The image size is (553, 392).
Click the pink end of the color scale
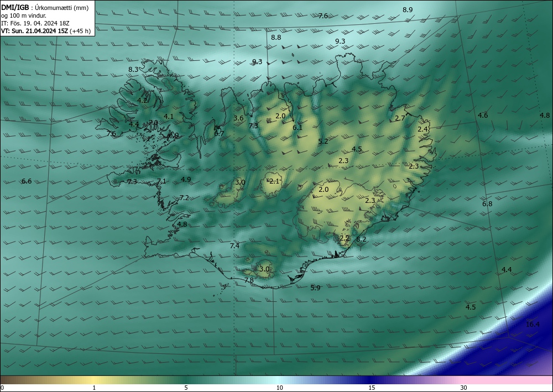508,380
